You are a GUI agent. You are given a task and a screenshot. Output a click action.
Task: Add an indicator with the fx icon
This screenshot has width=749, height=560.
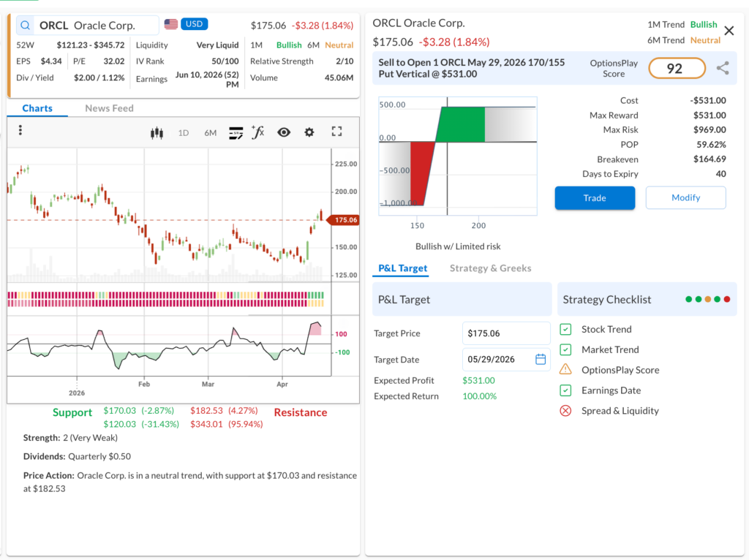tap(257, 132)
